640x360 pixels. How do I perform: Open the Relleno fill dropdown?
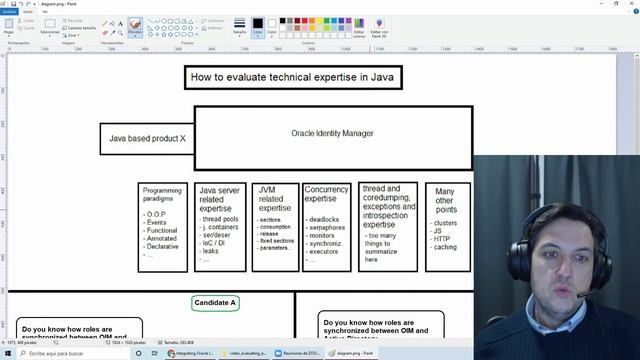pyautogui.click(x=213, y=28)
